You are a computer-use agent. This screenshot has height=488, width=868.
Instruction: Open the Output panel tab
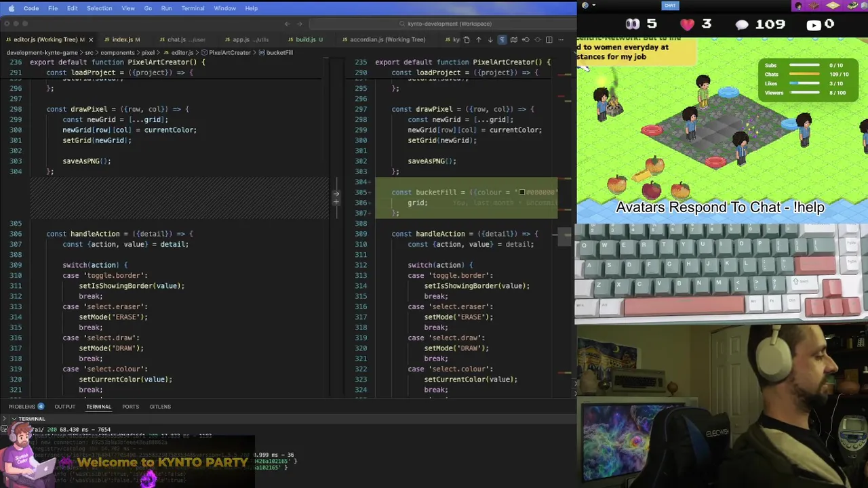pos(65,407)
